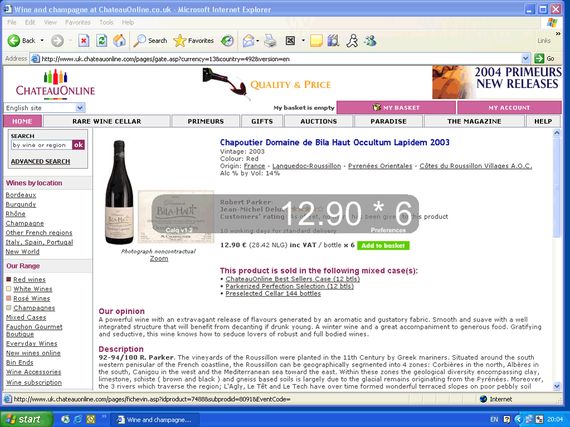Screen dimensions: 570x427
Task: Open Favorites star toolbar button
Action: coord(193,41)
